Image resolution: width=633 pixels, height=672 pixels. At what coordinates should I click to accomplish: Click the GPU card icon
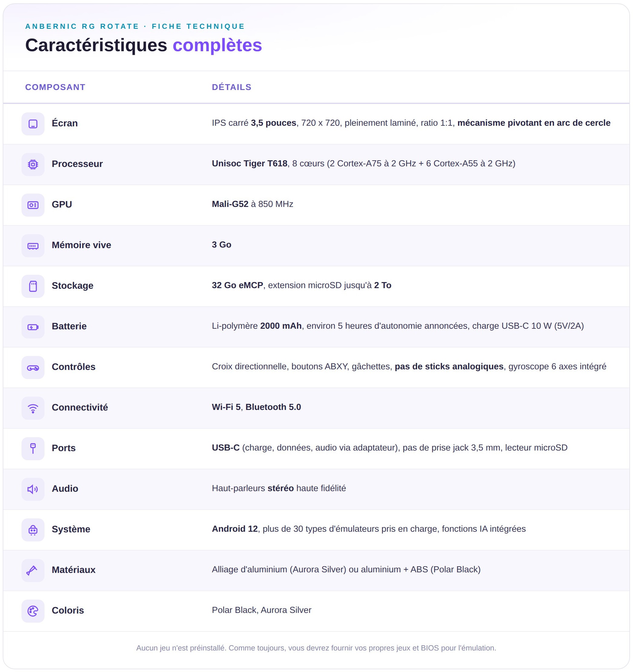click(33, 205)
